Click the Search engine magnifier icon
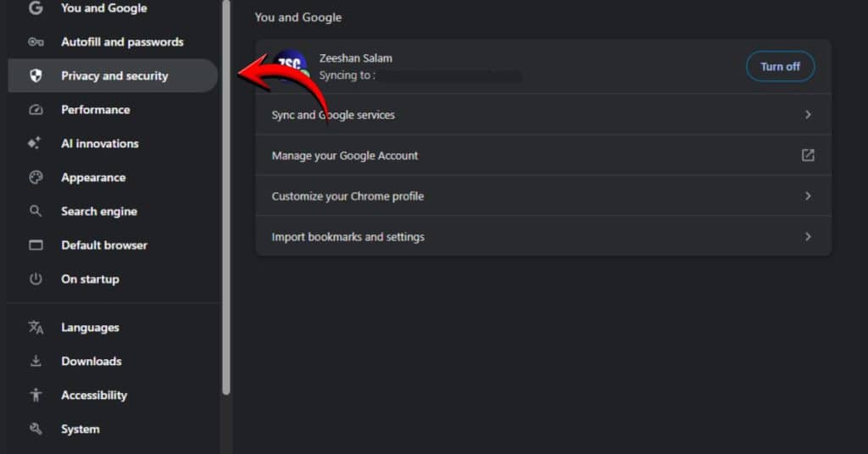868x454 pixels. [x=36, y=212]
